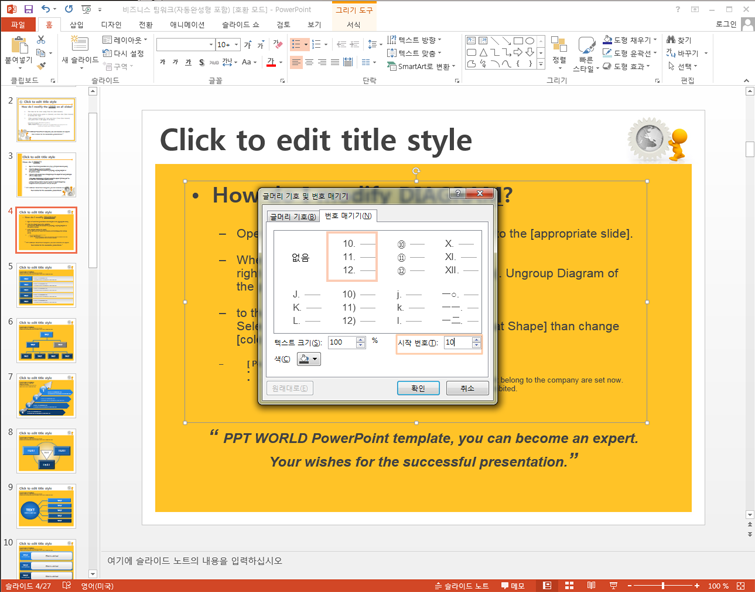
Task: Click the Text Shadow S icon
Action: pos(201,62)
